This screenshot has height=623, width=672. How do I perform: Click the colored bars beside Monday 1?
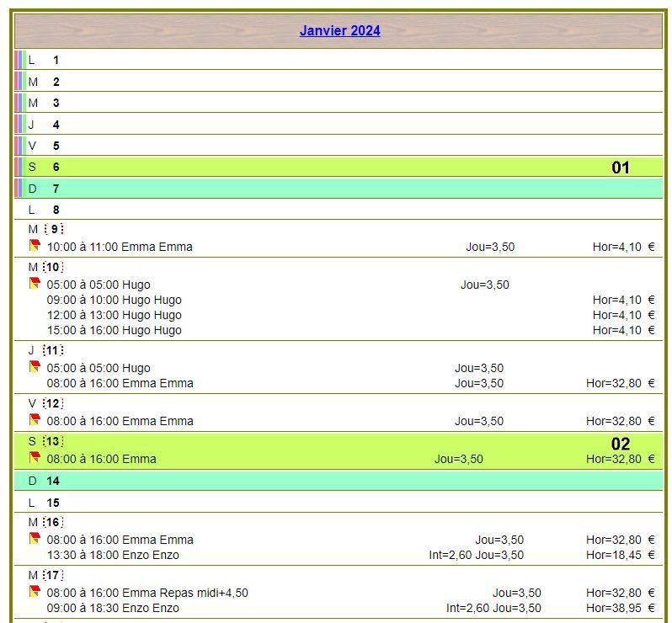tap(19, 60)
